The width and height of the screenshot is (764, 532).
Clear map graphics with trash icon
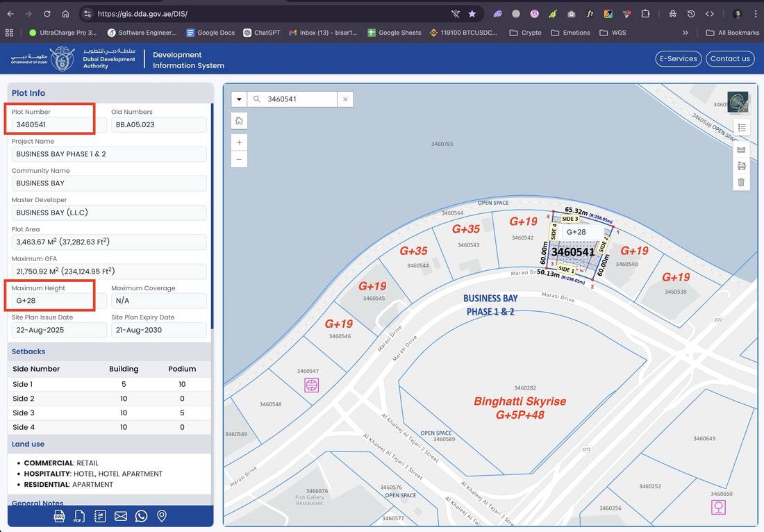pos(742,182)
